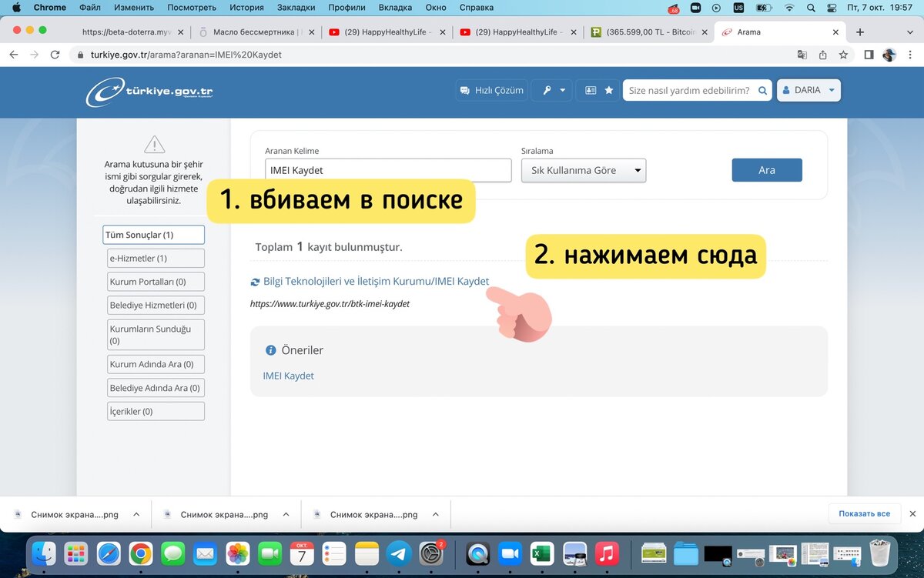Click the IMEI Kaydet suggestion link
Image resolution: width=924 pixels, height=578 pixels.
coord(288,376)
